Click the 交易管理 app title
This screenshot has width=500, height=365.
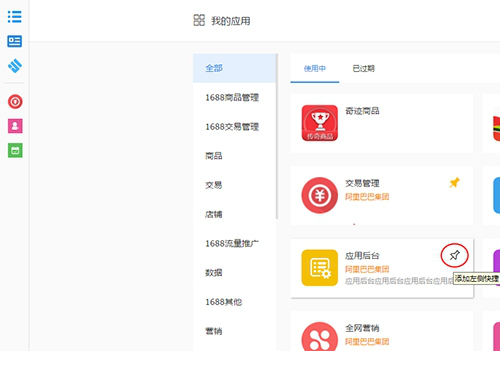click(x=362, y=183)
